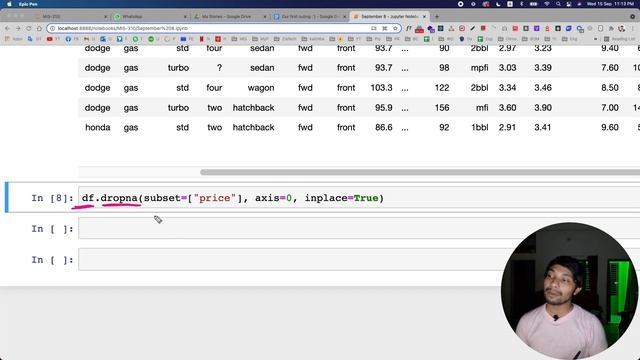The width and height of the screenshot is (640, 360).
Task: Open the macOS Apple menu
Action: point(9,4)
